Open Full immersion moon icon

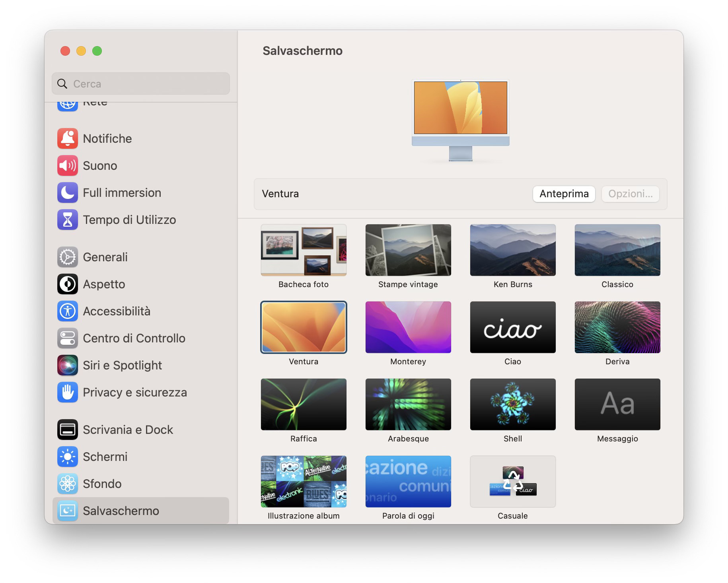[68, 193]
